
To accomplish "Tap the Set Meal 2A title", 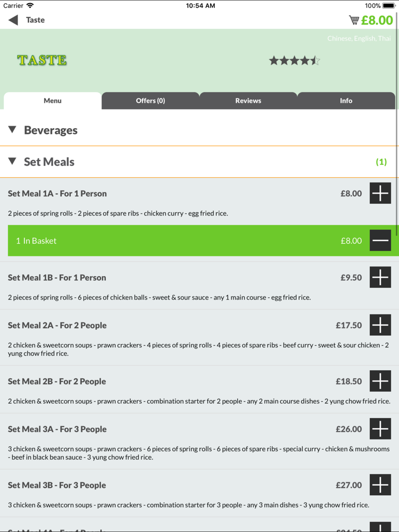I will (x=57, y=325).
